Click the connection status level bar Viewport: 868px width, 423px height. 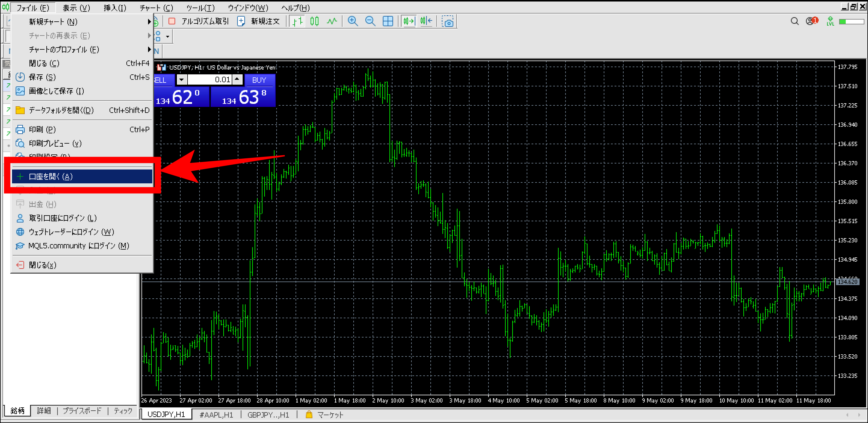coord(851,22)
